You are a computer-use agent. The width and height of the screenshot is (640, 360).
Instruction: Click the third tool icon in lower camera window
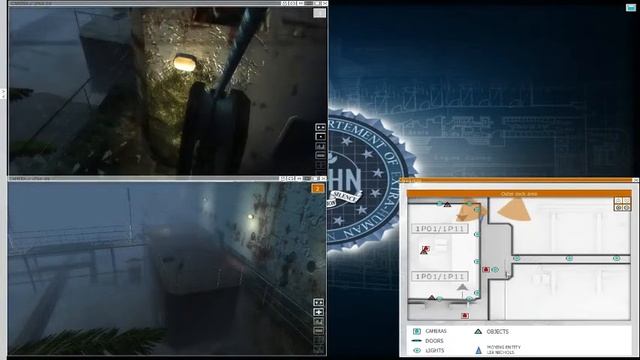318,322
